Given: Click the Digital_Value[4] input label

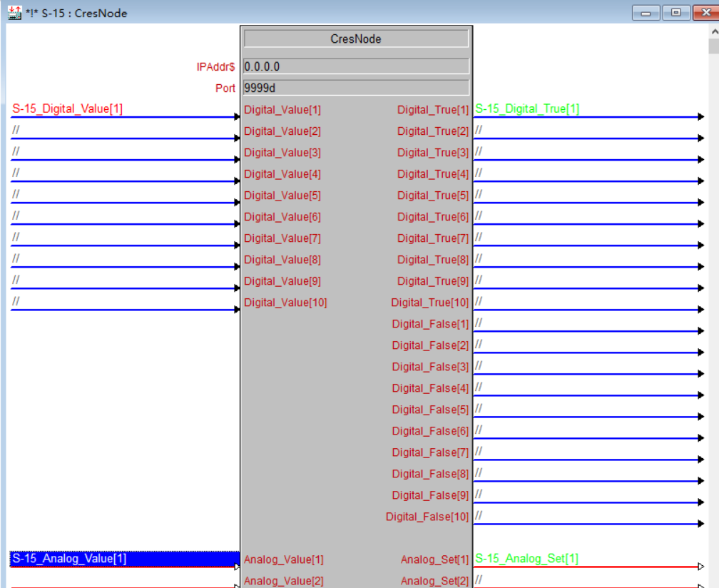Looking at the screenshot, I should 282,174.
